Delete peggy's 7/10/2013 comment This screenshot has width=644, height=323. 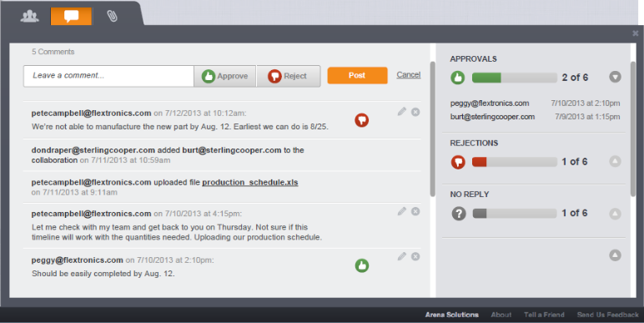[x=415, y=256]
